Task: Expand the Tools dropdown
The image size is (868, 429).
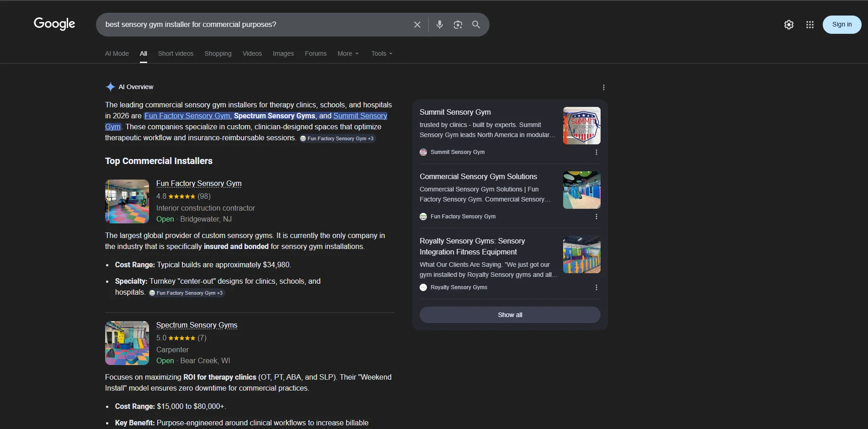Action: 382,53
